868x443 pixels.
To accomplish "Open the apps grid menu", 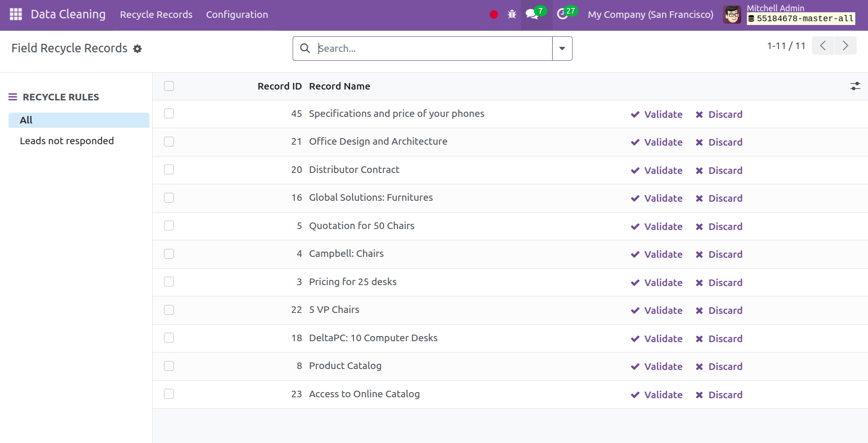I will (16, 14).
